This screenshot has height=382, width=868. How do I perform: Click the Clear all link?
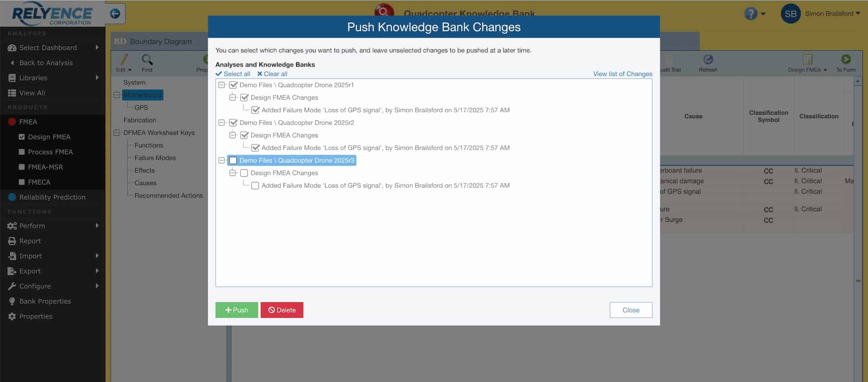(272, 74)
